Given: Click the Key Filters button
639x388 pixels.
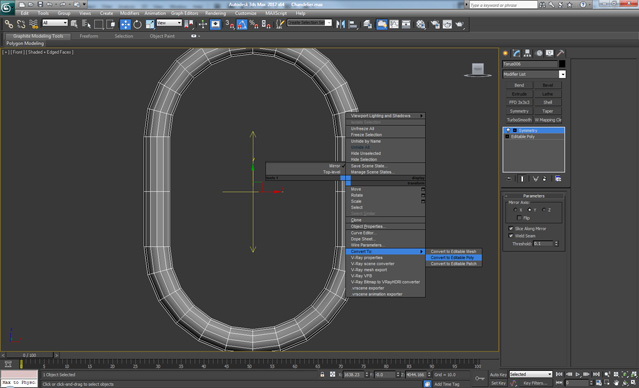Looking at the screenshot, I should click(535, 383).
